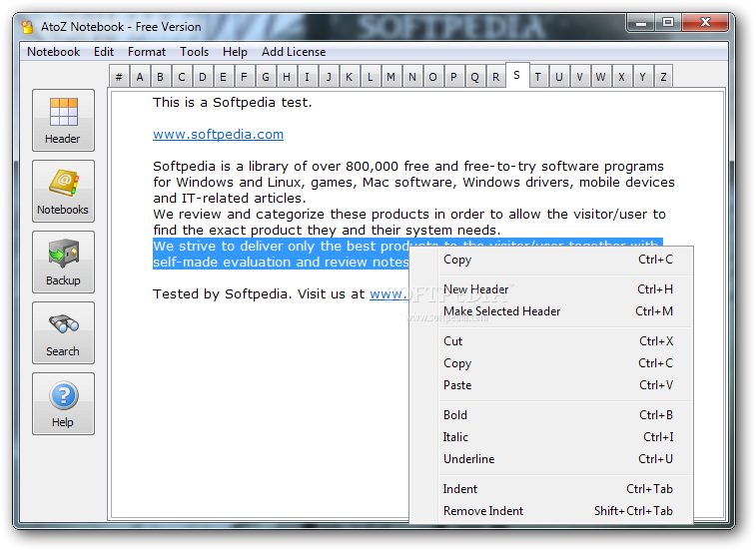
Task: Switch to the U tab
Action: tap(559, 77)
